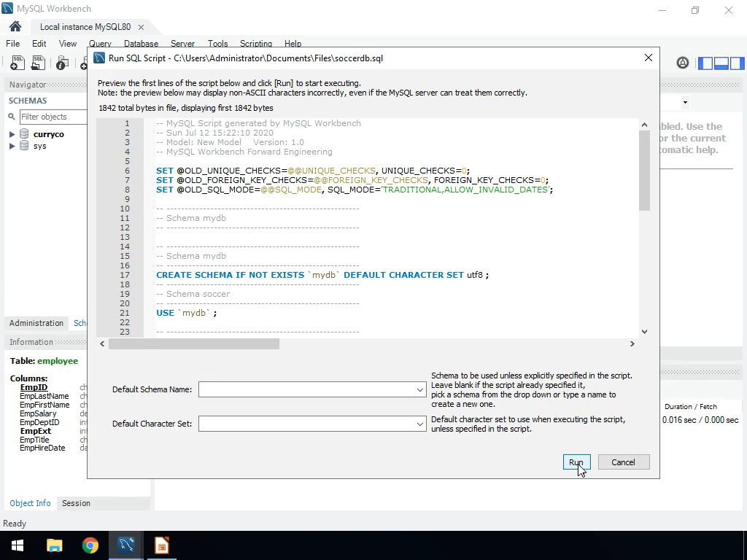Open File Explorer from the taskbar

tap(54, 545)
